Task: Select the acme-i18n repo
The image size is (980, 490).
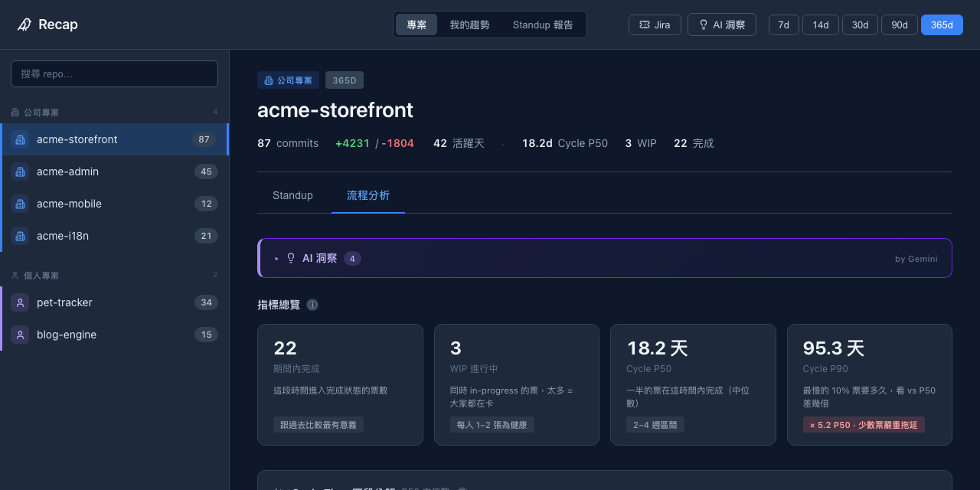Action: 114,236
